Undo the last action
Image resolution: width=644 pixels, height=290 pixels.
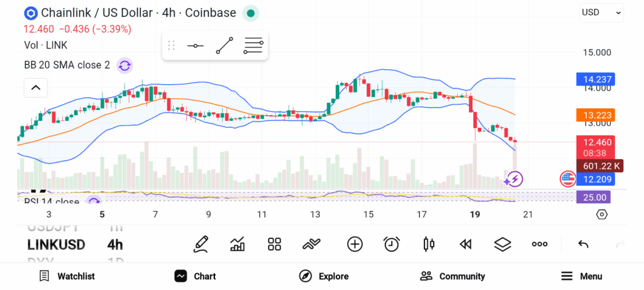coord(583,244)
